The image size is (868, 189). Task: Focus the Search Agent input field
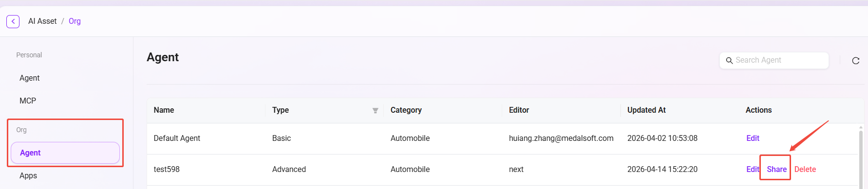coord(774,60)
